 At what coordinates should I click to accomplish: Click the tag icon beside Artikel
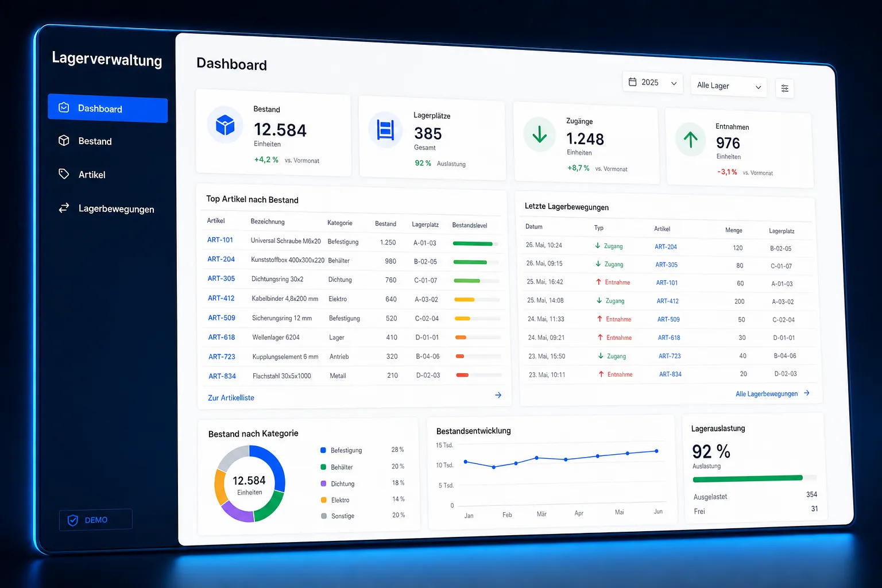[64, 174]
